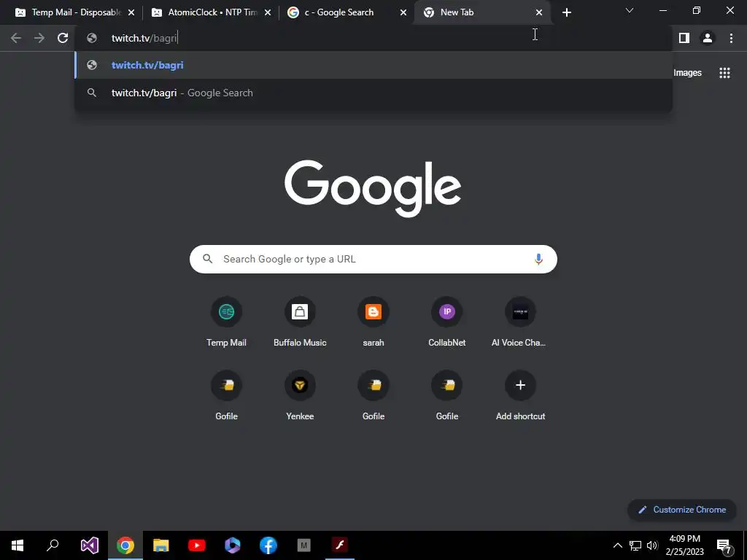Open the Flash app in taskbar
747x560 pixels.
[x=340, y=545]
